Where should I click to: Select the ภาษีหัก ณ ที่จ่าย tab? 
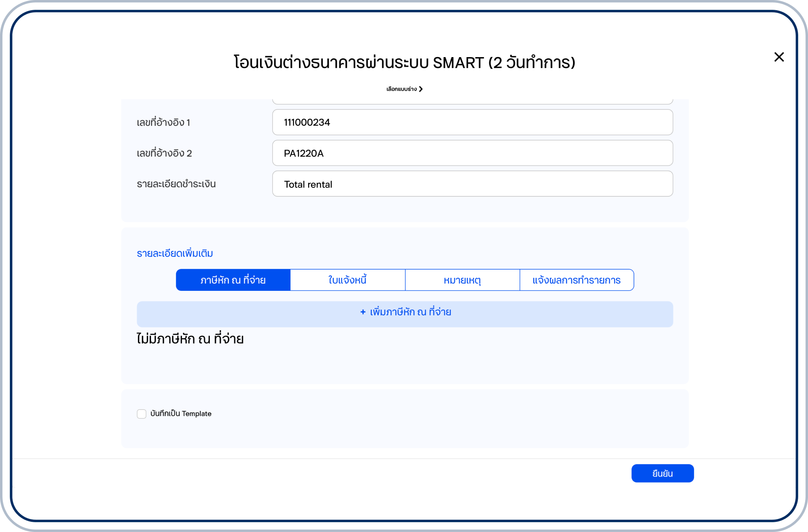tap(233, 280)
